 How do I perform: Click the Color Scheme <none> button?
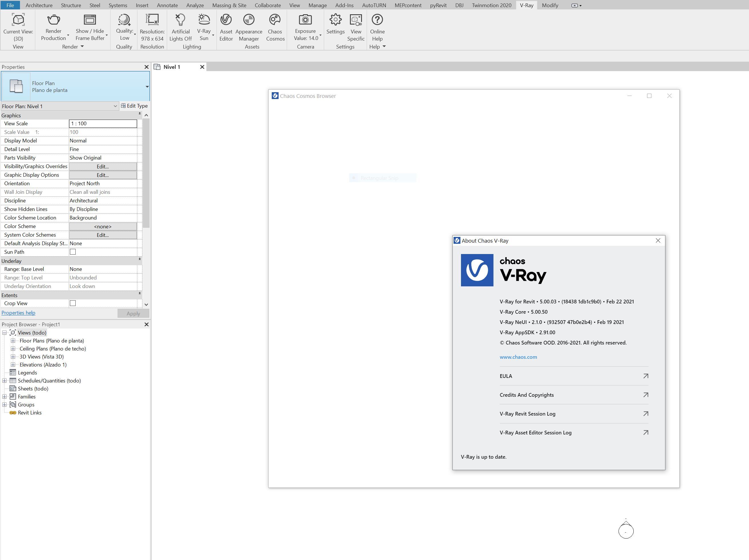(x=102, y=227)
